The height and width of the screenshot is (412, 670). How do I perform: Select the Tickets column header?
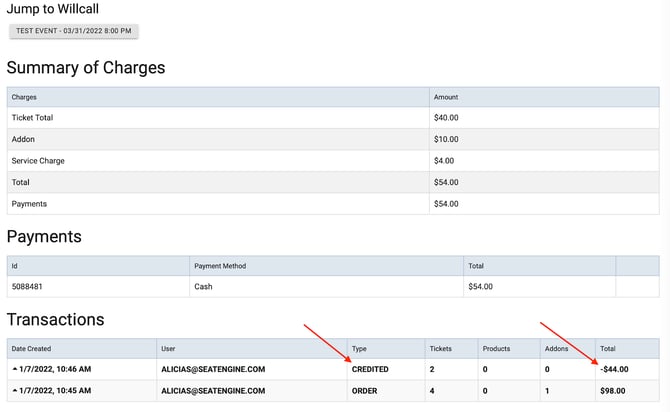(440, 349)
